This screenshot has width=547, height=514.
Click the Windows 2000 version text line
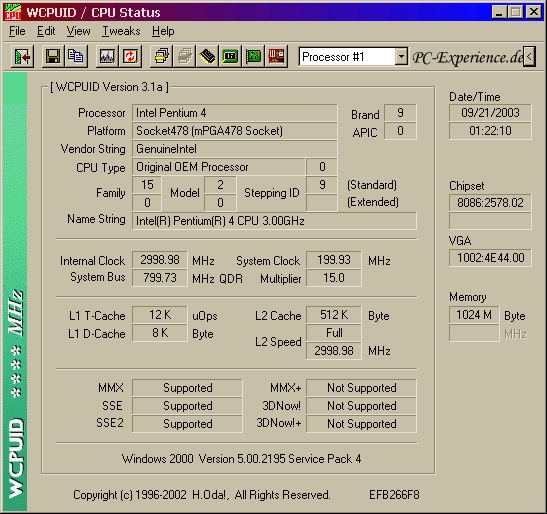point(241,459)
